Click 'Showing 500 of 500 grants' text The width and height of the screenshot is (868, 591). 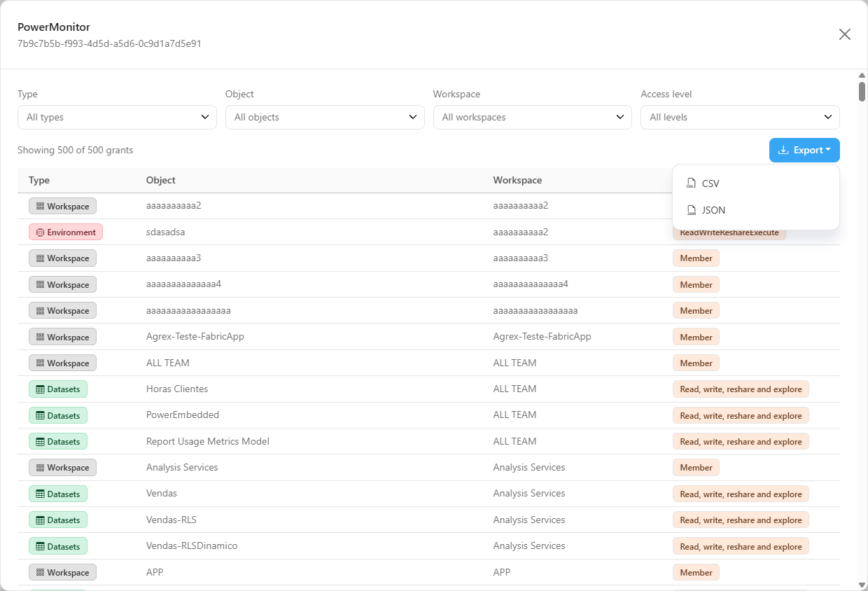pos(75,150)
